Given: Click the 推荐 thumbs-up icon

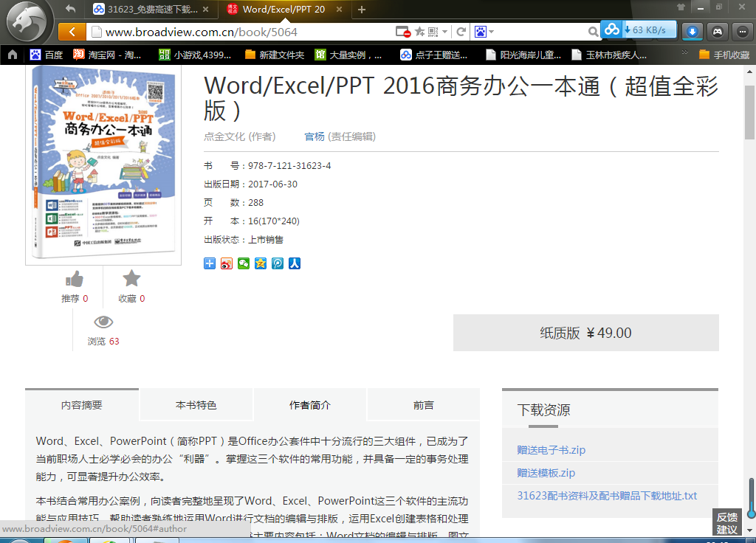Looking at the screenshot, I should 75,278.
